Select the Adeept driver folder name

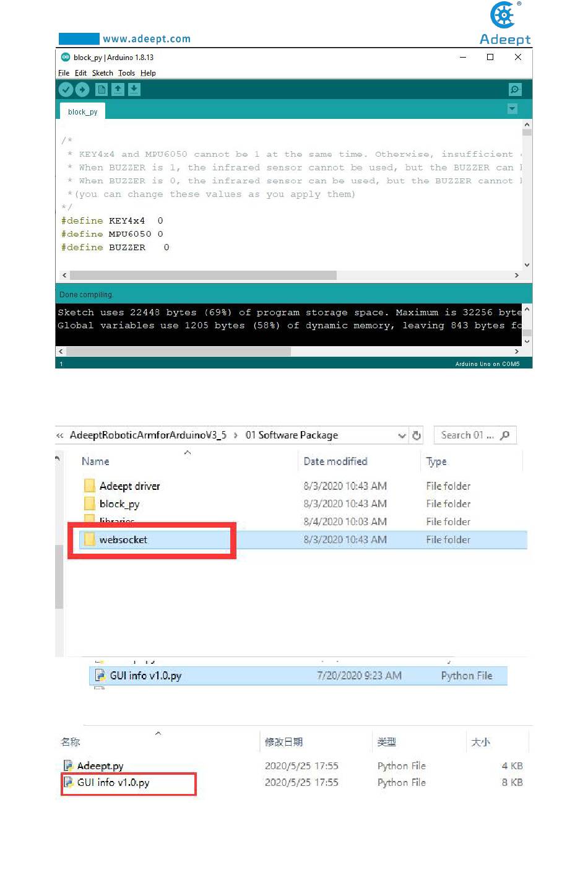130,486
